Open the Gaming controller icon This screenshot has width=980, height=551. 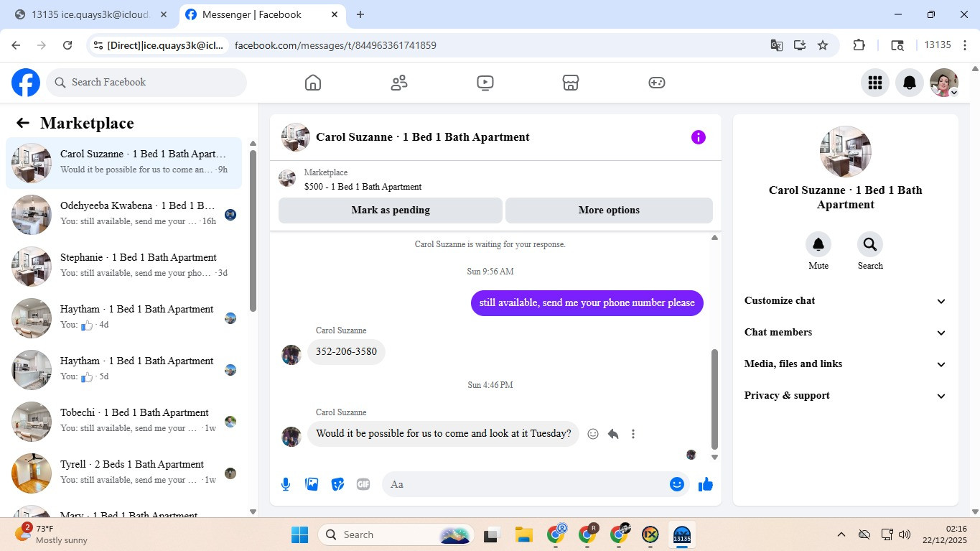(657, 83)
